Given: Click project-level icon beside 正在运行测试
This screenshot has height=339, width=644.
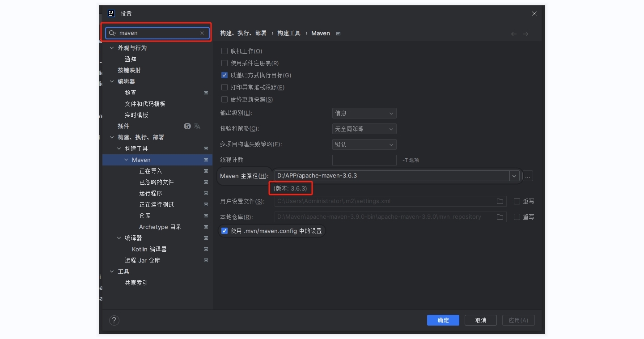Looking at the screenshot, I should pos(206,204).
